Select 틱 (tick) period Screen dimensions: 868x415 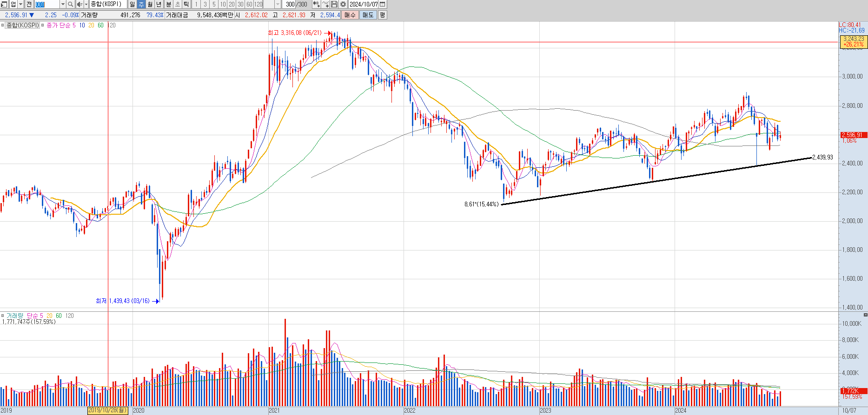pos(186,4)
